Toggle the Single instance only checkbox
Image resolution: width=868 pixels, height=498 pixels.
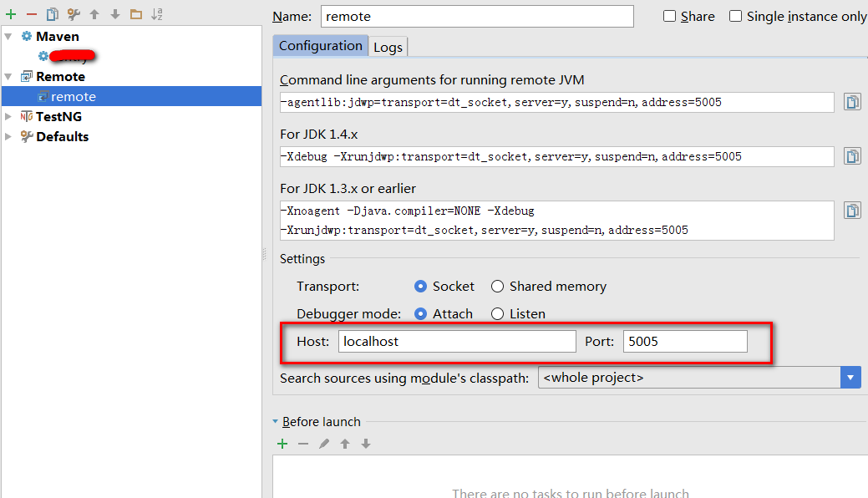tap(735, 17)
